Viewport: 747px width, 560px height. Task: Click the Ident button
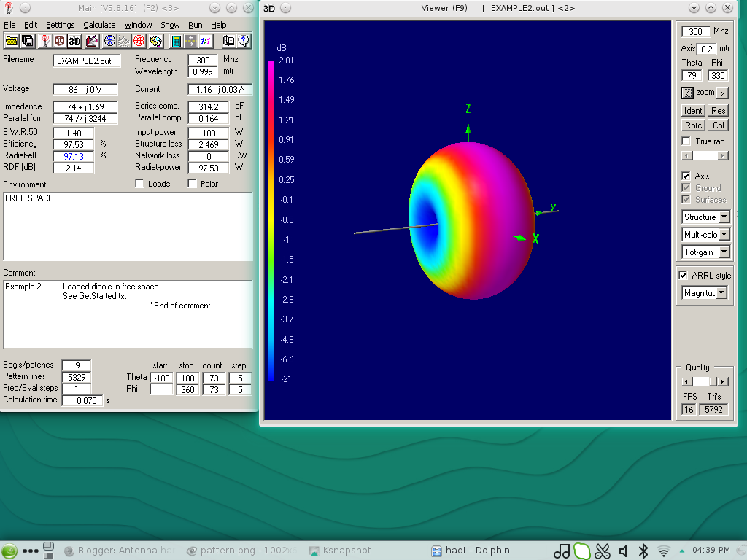tap(692, 111)
